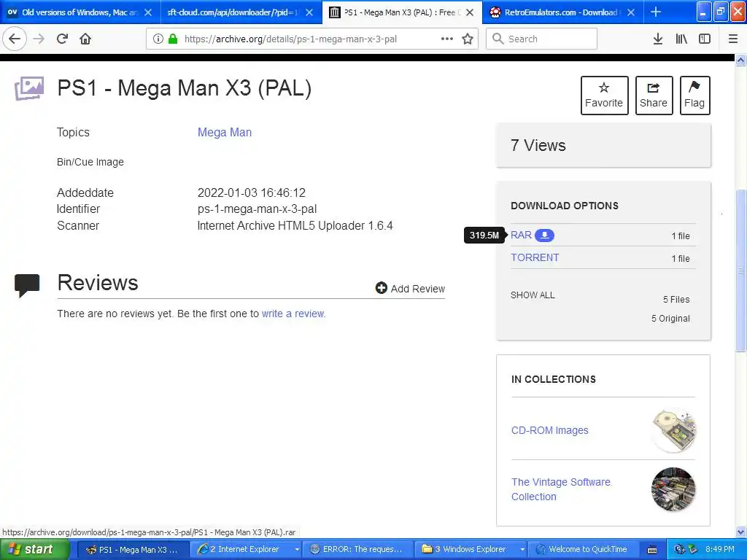Open the downloads arrow panel
This screenshot has width=747, height=560.
658,39
